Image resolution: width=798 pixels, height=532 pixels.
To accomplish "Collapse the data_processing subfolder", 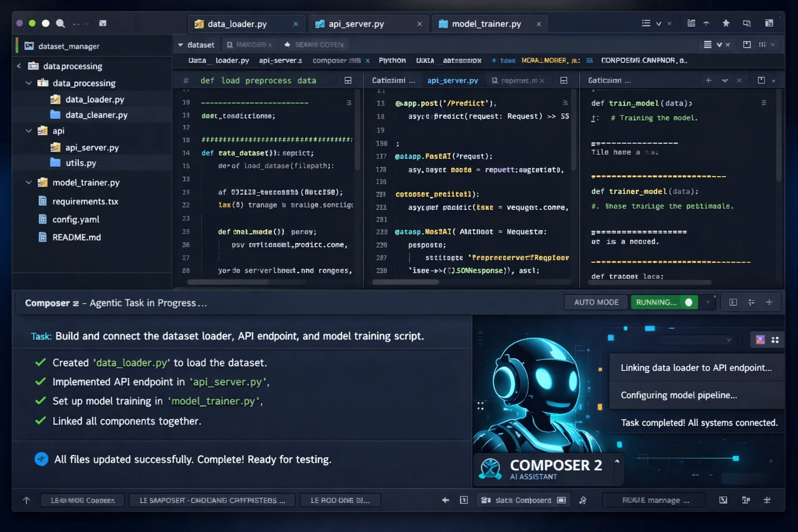I will [x=29, y=83].
